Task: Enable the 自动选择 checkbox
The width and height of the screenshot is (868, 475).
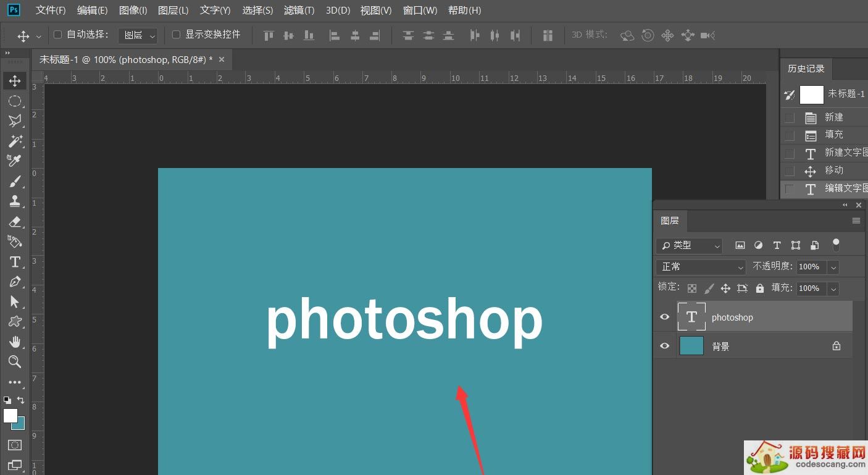Action: click(x=57, y=35)
